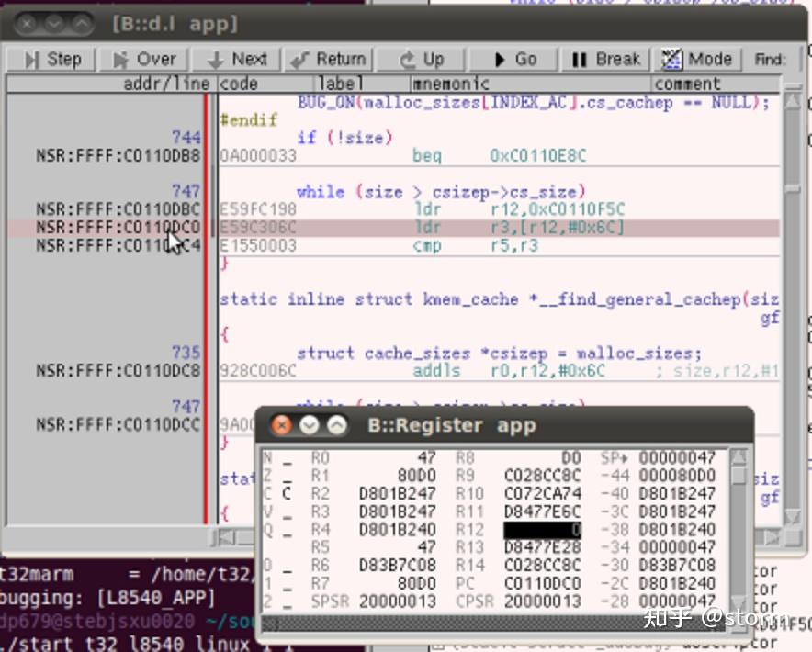
Task: Halt target with the Break button
Action: tap(606, 59)
